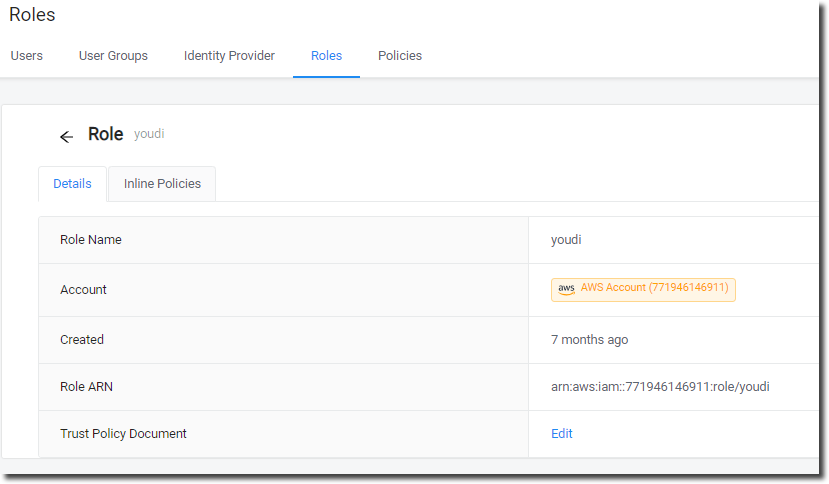Click the '7 months ago' created value
This screenshot has width=829, height=484.
click(x=590, y=340)
